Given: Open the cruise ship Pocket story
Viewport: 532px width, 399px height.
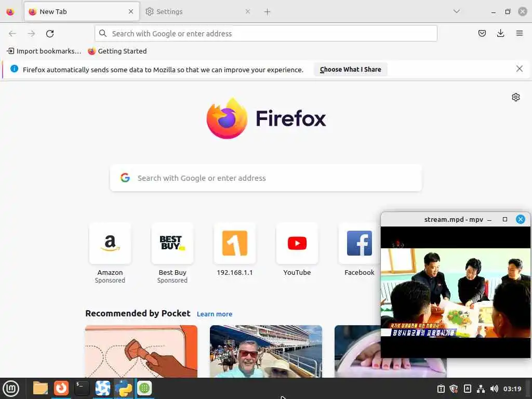Looking at the screenshot, I should point(266,351).
